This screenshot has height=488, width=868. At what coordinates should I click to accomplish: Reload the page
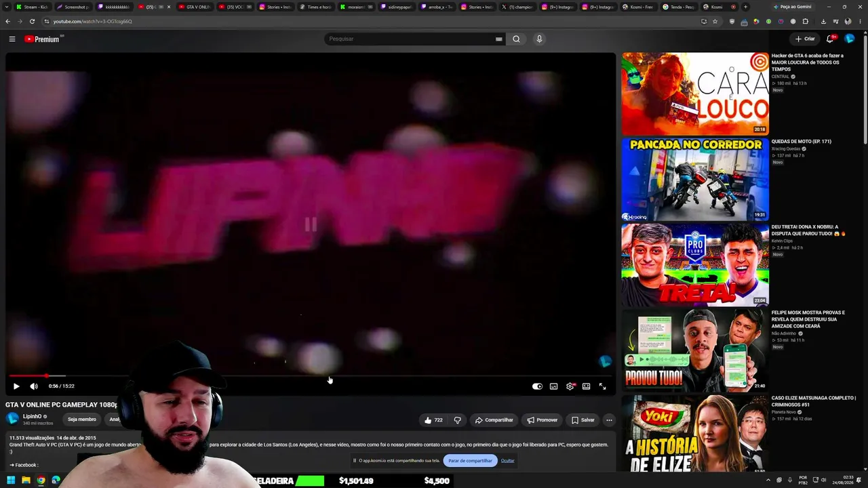coord(32,21)
